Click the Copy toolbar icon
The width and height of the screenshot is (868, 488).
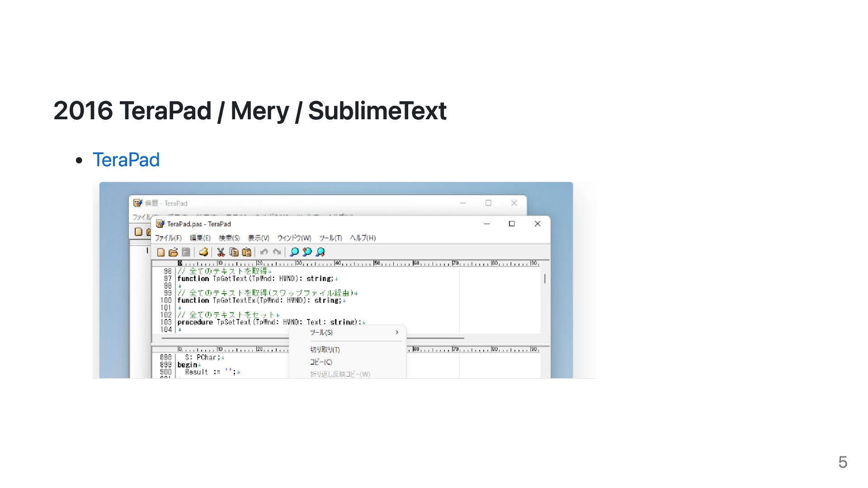(234, 252)
